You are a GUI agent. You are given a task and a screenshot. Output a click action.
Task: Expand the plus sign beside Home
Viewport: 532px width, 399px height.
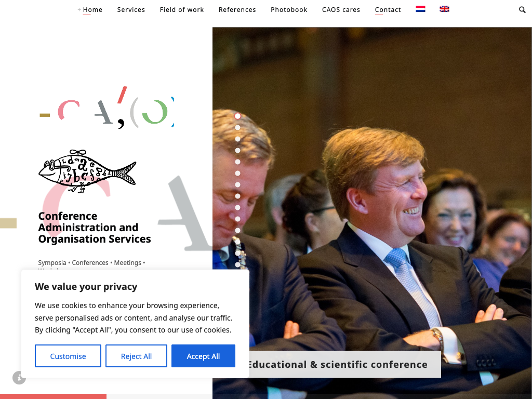tap(79, 9)
